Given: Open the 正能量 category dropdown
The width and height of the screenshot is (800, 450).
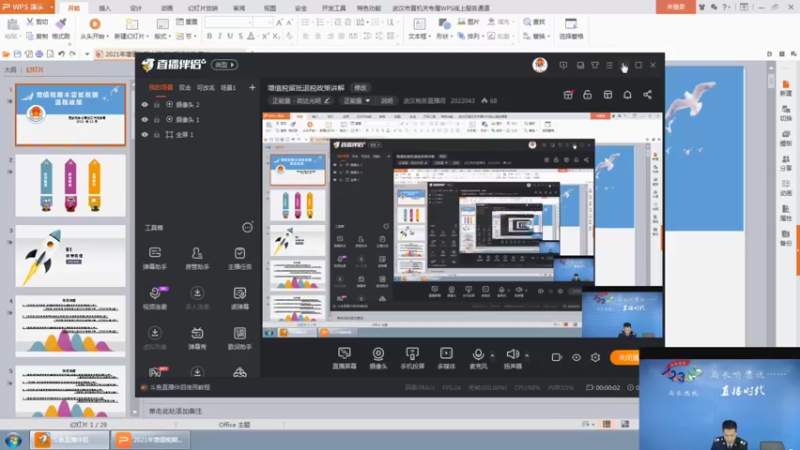Looking at the screenshot, I should click(x=357, y=101).
